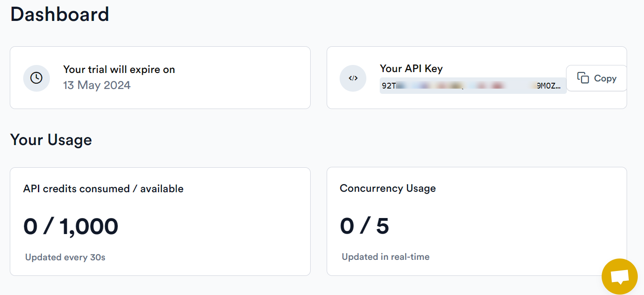Click the speech bubble inside the yellow widget
The image size is (644, 295).
click(619, 276)
